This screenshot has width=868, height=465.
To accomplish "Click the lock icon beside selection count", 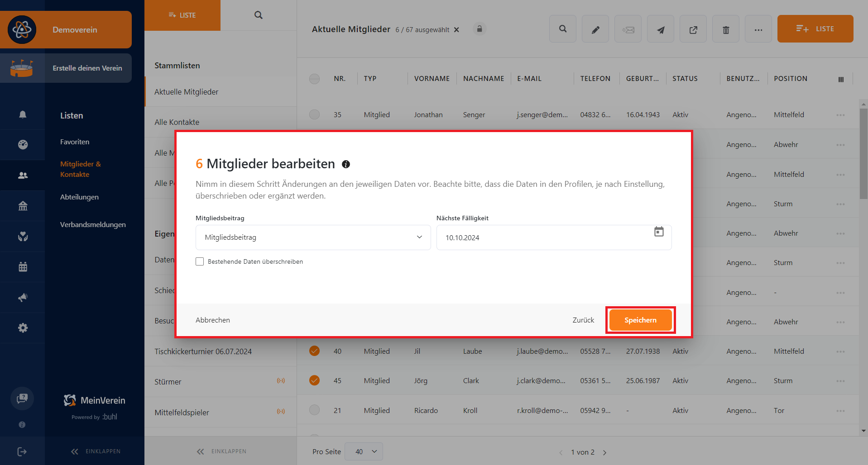I will point(480,29).
